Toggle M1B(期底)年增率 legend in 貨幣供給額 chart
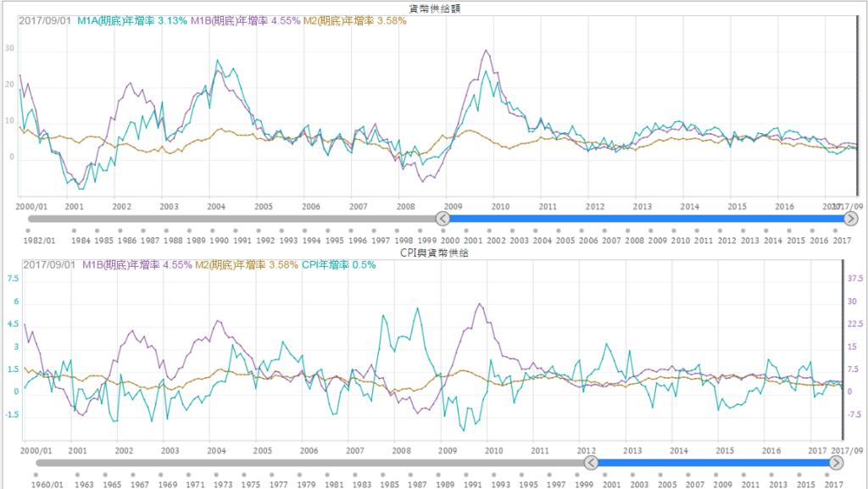 coord(245,21)
